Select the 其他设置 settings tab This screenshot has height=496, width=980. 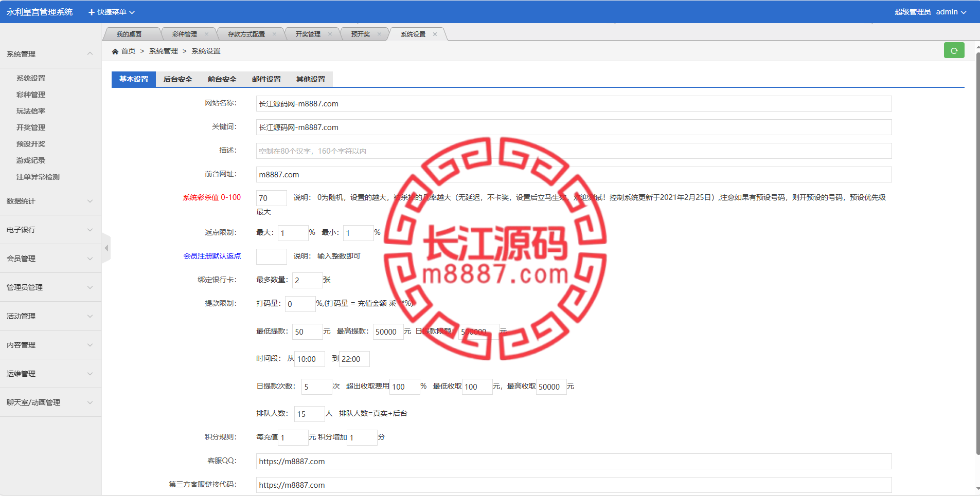point(311,79)
